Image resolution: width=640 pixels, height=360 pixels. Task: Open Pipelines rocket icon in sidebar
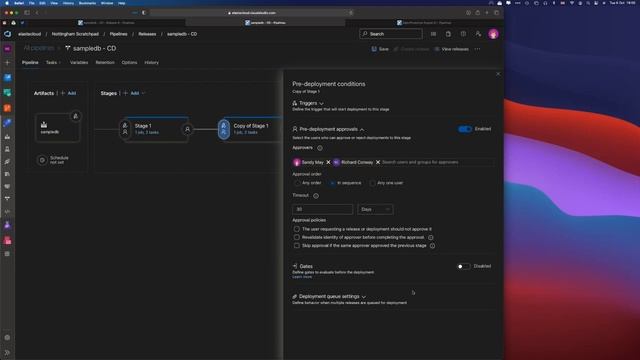pyautogui.click(x=7, y=123)
